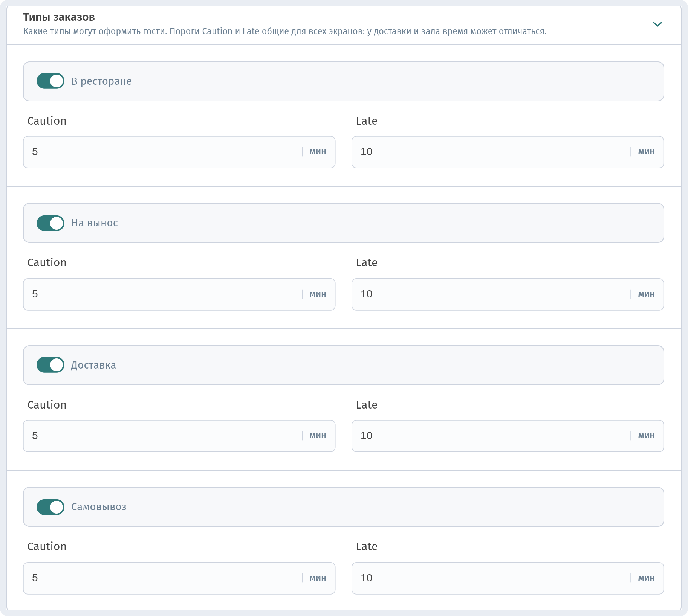This screenshot has height=616, width=688.
Task: Focus the На вынос Caution field
Action: coord(179,294)
